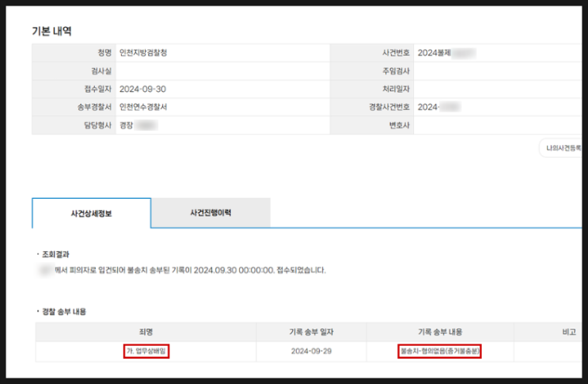
Task: Click the 경장 rank in the 담당형사 row
Action: 126,125
